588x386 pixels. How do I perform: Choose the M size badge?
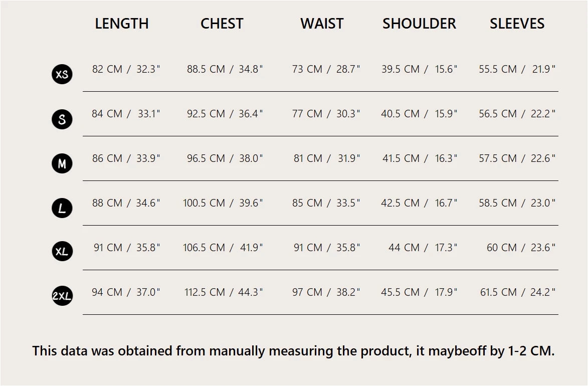pyautogui.click(x=62, y=164)
